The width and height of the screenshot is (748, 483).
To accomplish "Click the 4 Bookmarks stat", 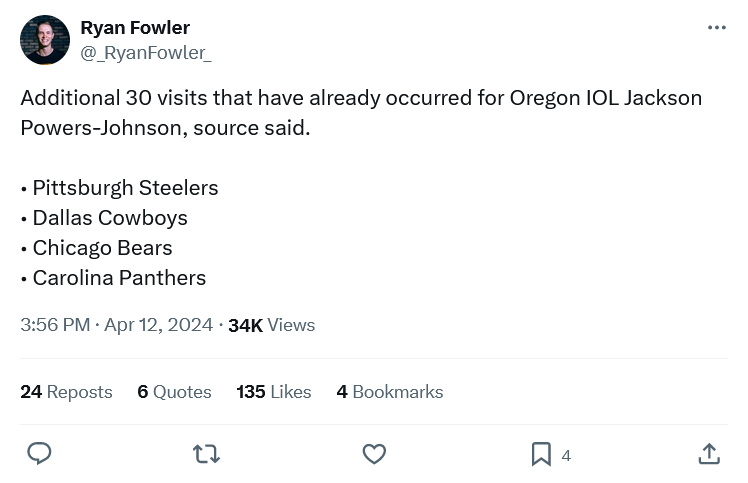I will click(x=389, y=392).
